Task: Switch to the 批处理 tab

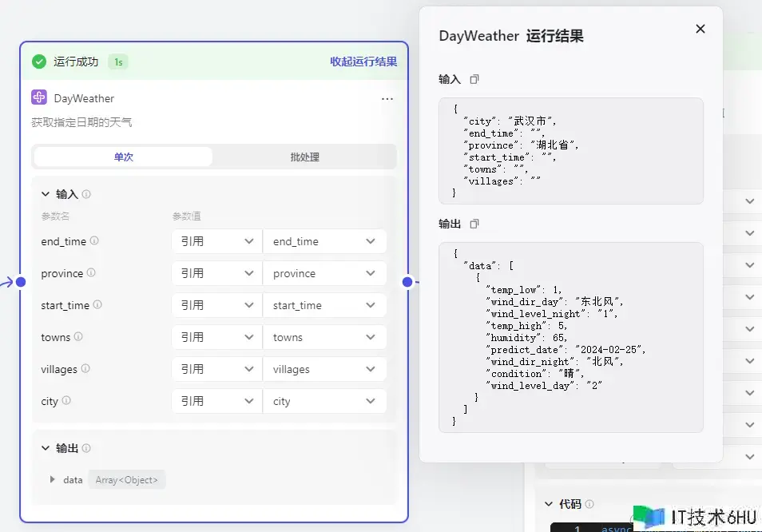Action: point(304,157)
